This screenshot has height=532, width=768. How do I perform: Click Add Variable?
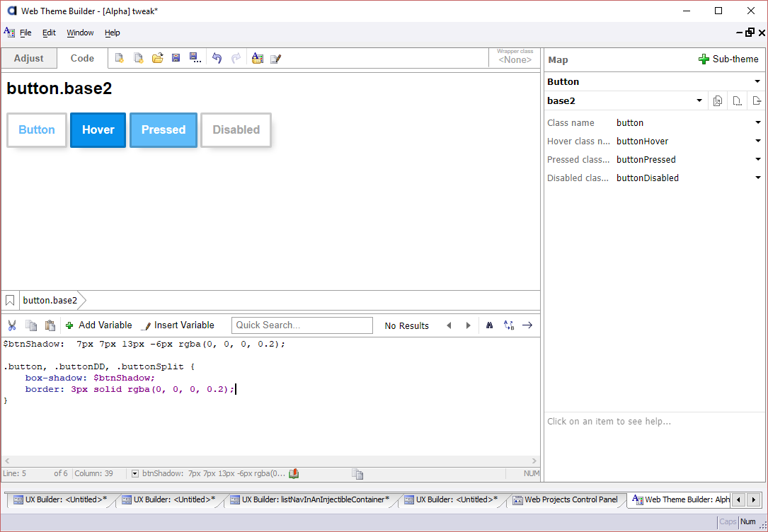pyautogui.click(x=98, y=325)
